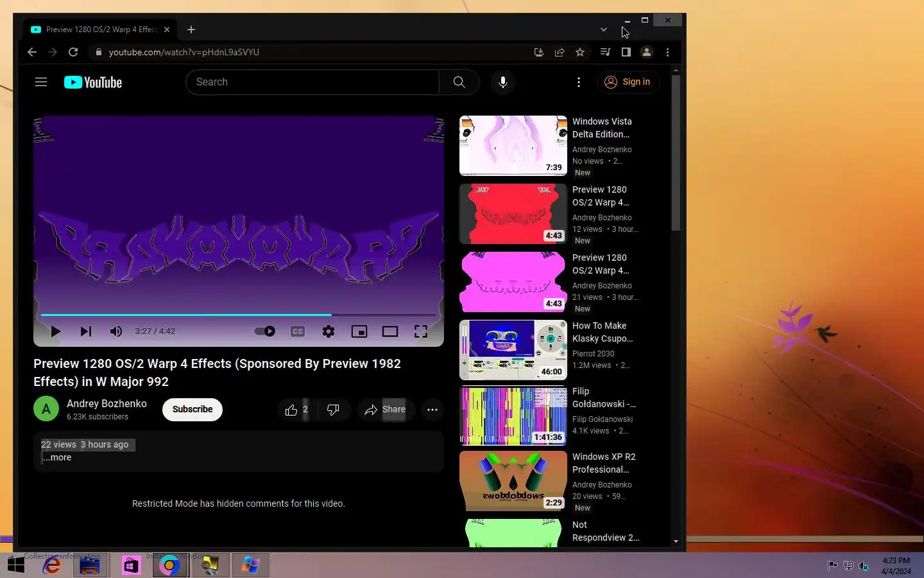Dislike the video with thumbs down
This screenshot has width=924, height=578.
pos(333,410)
